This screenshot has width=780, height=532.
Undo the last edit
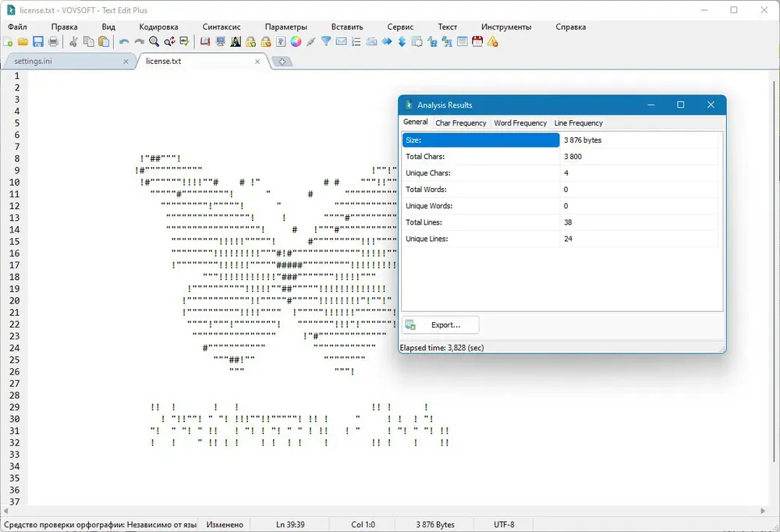click(124, 42)
